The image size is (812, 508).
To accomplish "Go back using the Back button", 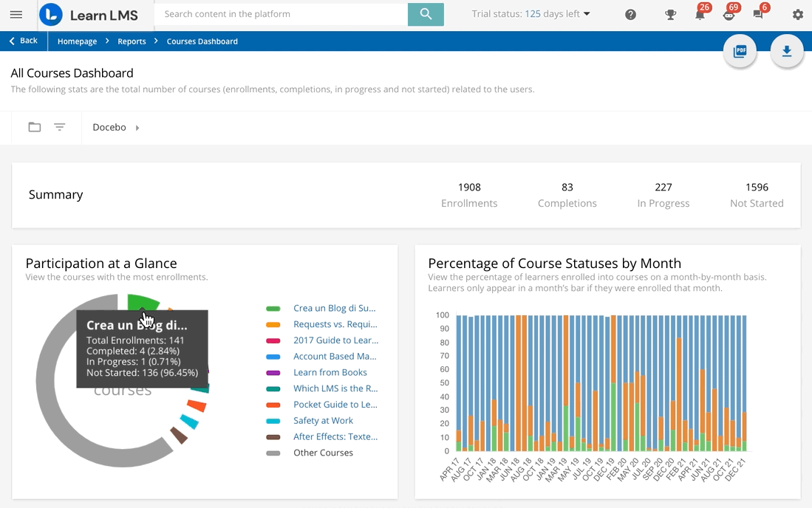I will click(24, 41).
